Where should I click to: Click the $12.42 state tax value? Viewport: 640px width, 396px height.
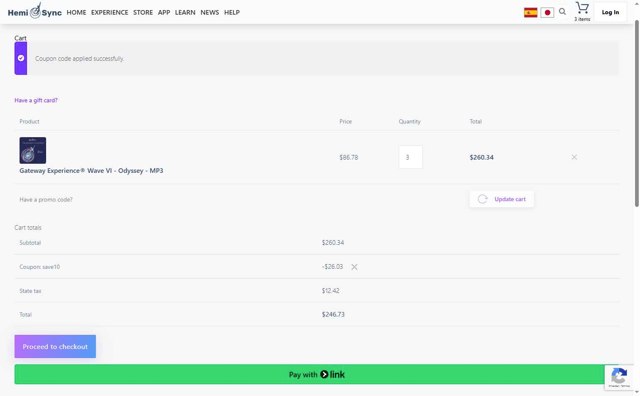click(331, 291)
